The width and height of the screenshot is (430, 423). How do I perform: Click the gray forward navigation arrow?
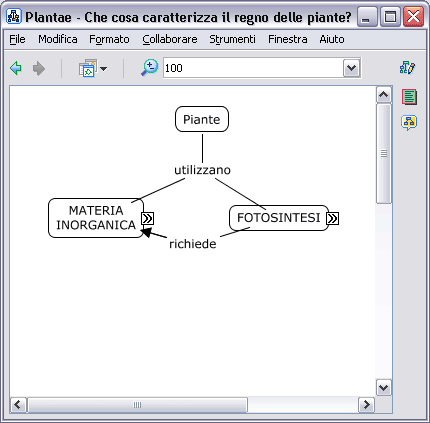39,68
